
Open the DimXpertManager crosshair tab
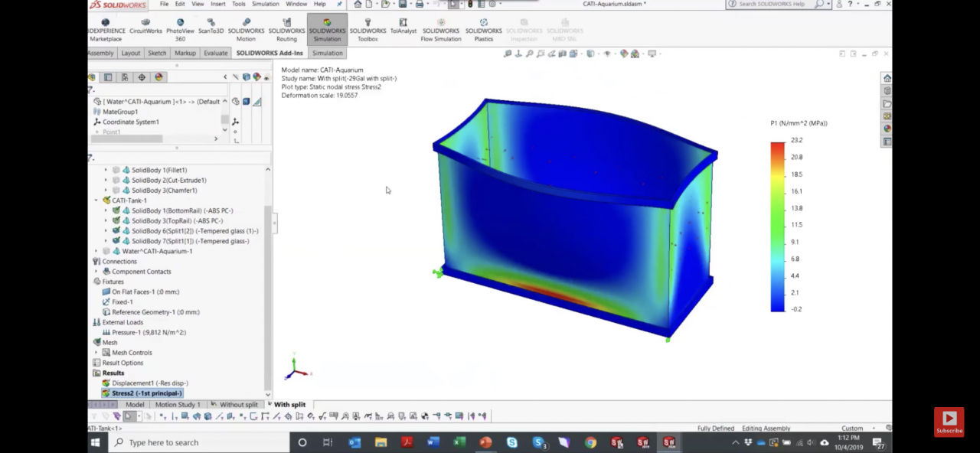coord(142,77)
